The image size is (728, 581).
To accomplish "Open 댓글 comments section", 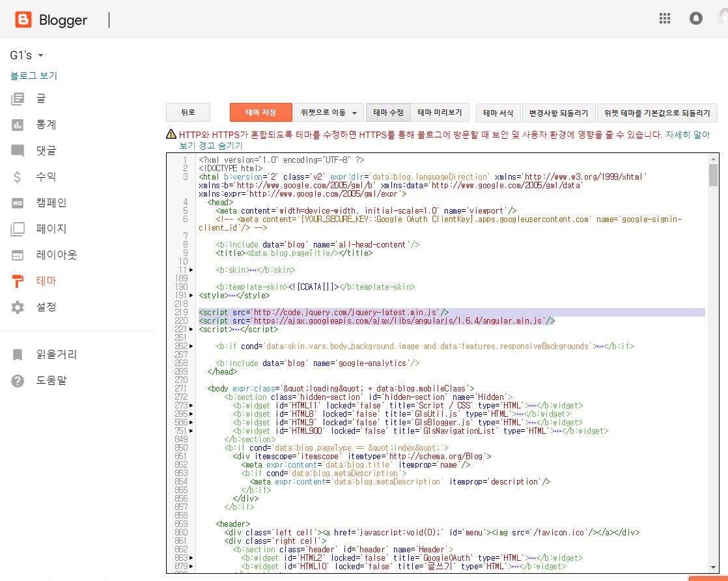I will (46, 150).
